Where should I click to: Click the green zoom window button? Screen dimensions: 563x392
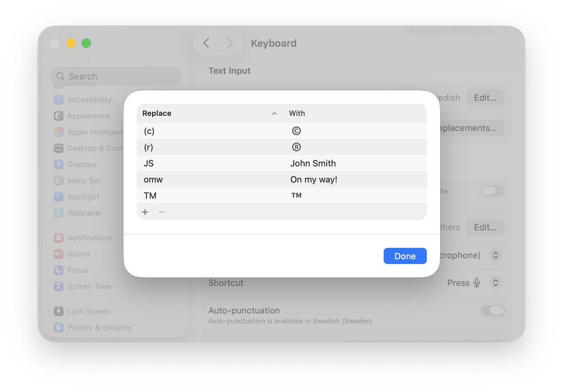point(86,43)
